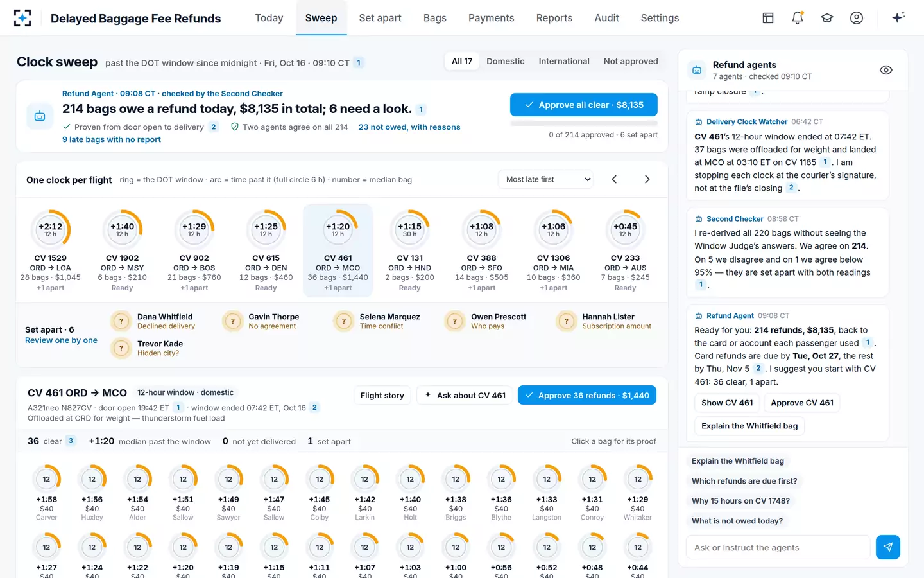Open notifications bell
The image size is (924, 578).
798,18
